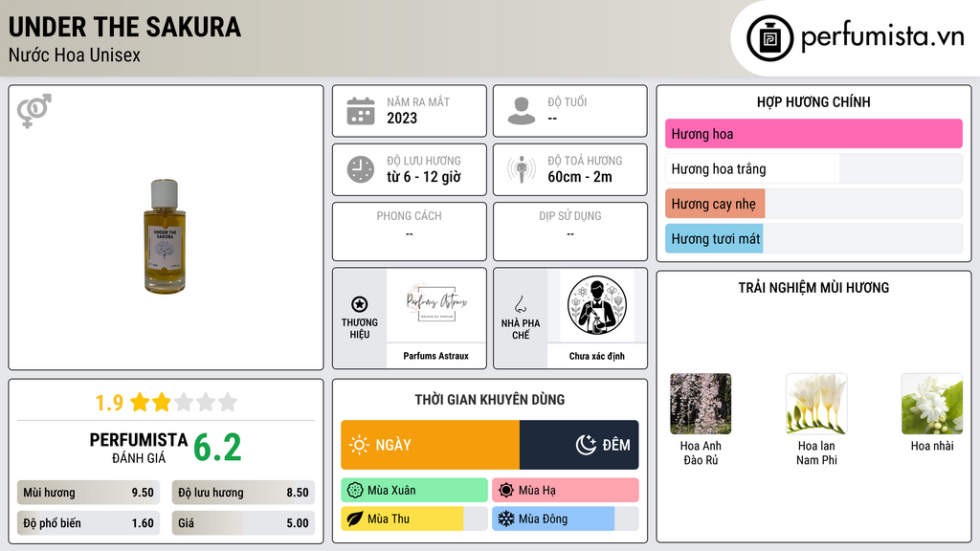Click the sun icon in the Ngày bar
Image resolution: width=980 pixels, height=551 pixels.
[x=360, y=445]
